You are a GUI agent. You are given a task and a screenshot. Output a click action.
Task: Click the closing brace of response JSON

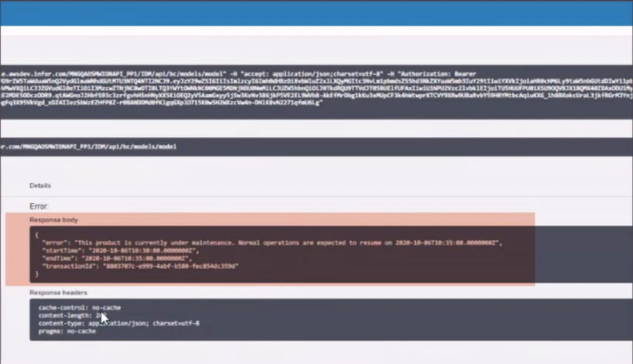click(37, 273)
